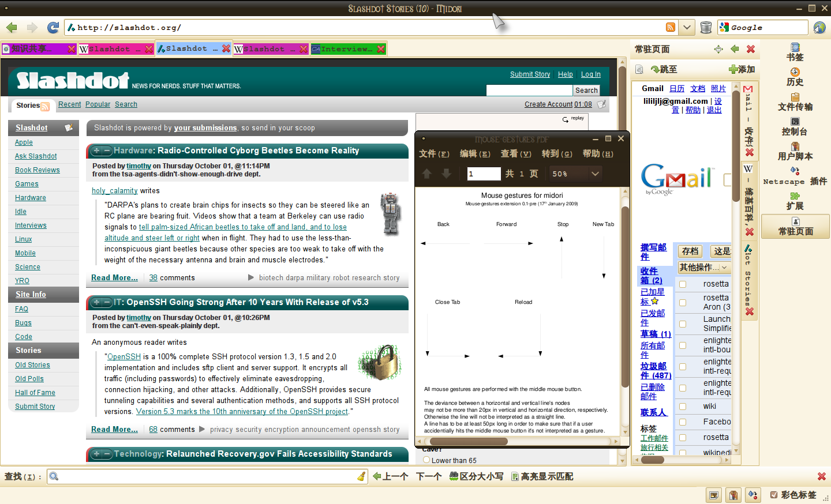Open Submit Story link in header
The image size is (831, 504).
[530, 74]
